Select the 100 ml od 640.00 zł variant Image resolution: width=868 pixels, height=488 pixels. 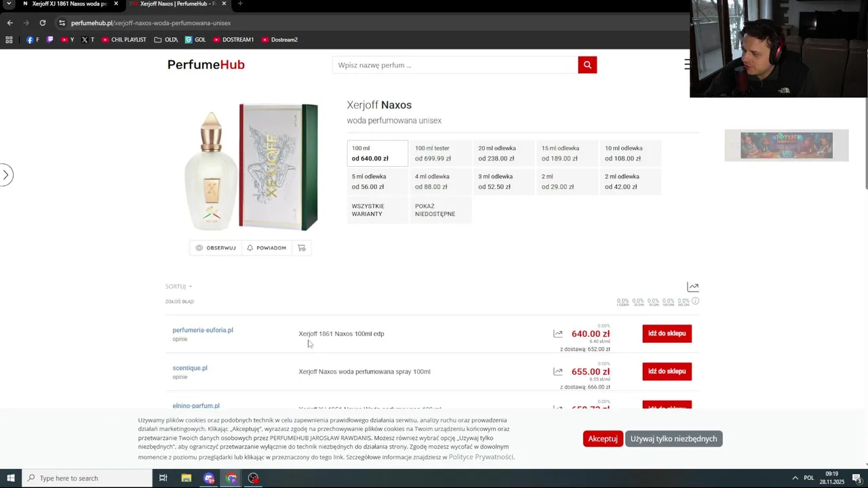coord(378,153)
